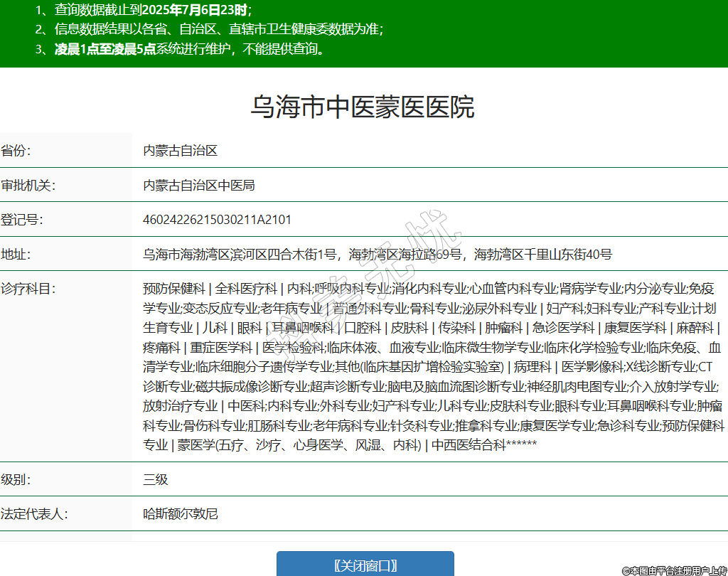Image resolution: width=728 pixels, height=576 pixels.
Task: Click 预防保健科 in the department list
Action: pyautogui.click(x=173, y=289)
